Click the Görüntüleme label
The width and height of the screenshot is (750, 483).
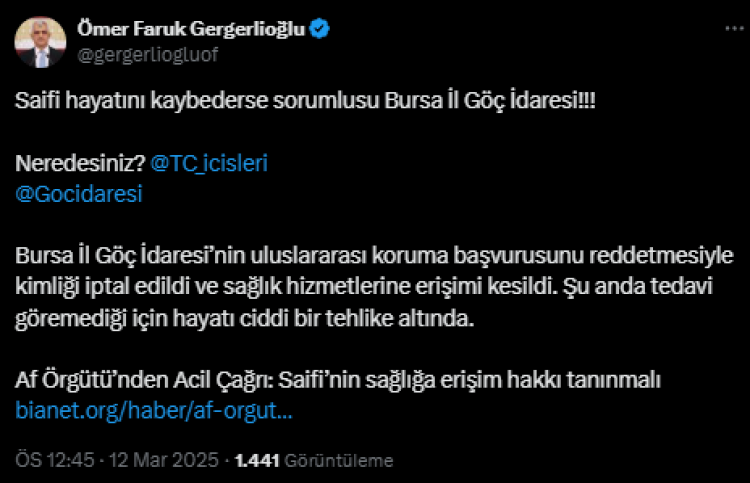[338, 461]
